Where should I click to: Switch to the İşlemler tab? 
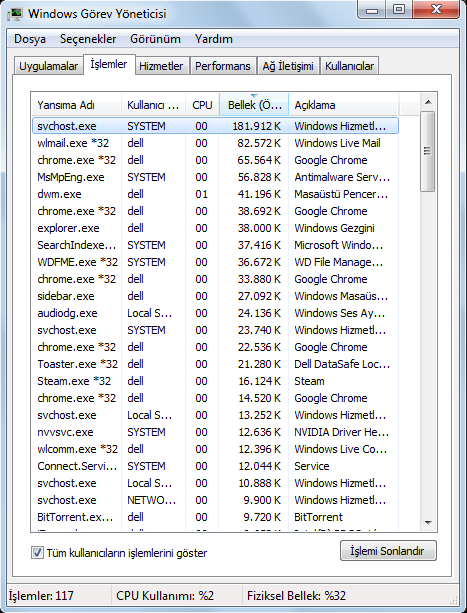click(x=109, y=64)
